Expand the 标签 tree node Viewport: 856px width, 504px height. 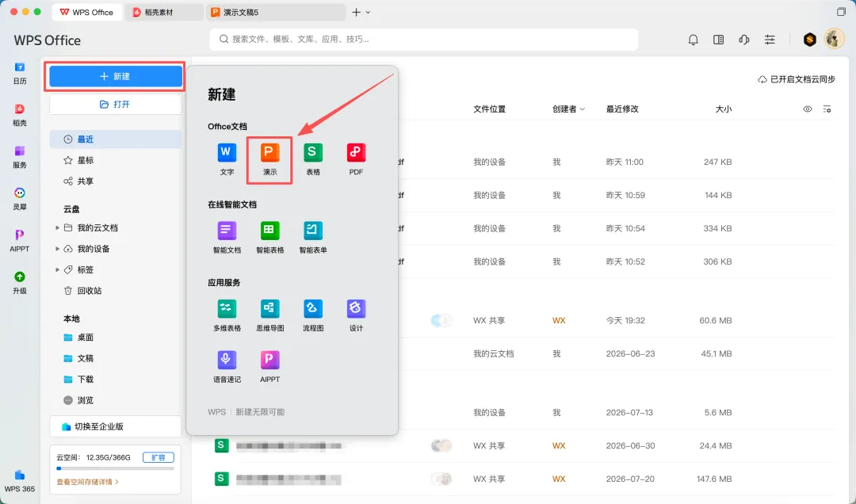point(57,269)
